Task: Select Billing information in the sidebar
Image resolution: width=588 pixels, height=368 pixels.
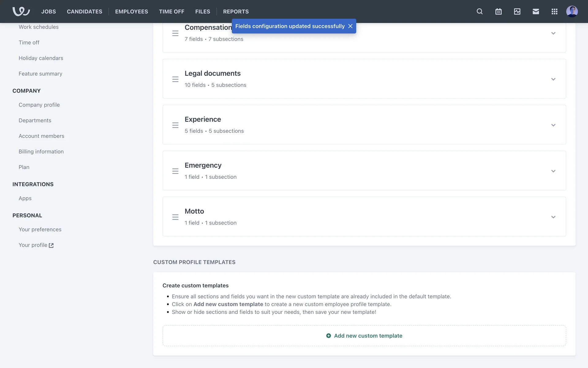Action: [41, 151]
